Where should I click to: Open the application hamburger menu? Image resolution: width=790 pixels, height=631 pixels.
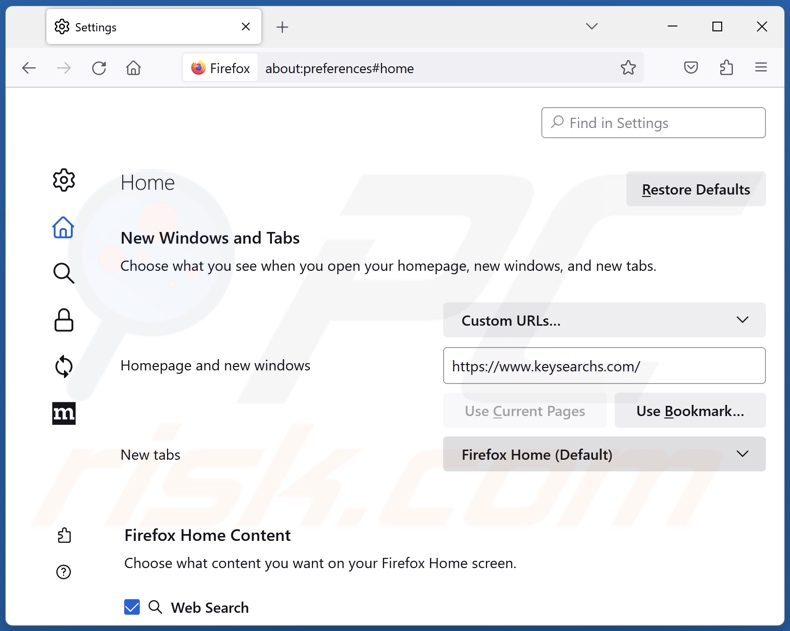coord(761,67)
